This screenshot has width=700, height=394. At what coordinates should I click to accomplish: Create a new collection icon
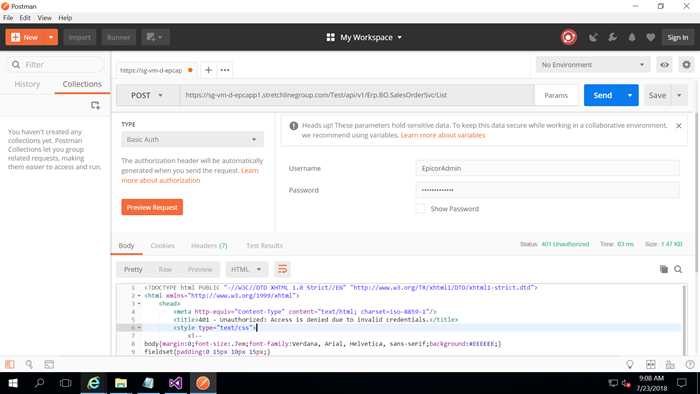(95, 105)
